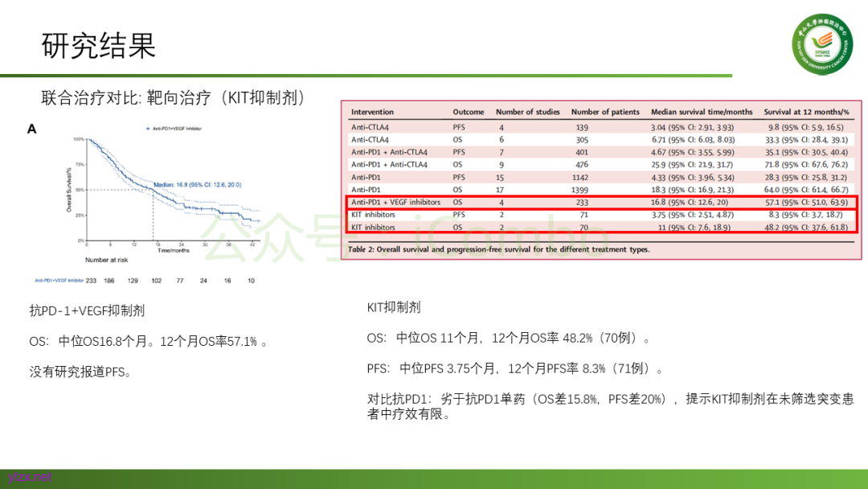
Task: Select the Anti-PD1 + VEGF inhibitors table row
Action: [600, 203]
